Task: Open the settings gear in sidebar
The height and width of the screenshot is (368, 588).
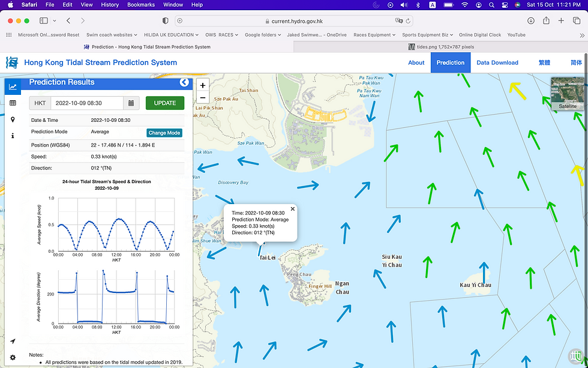Action: click(13, 358)
